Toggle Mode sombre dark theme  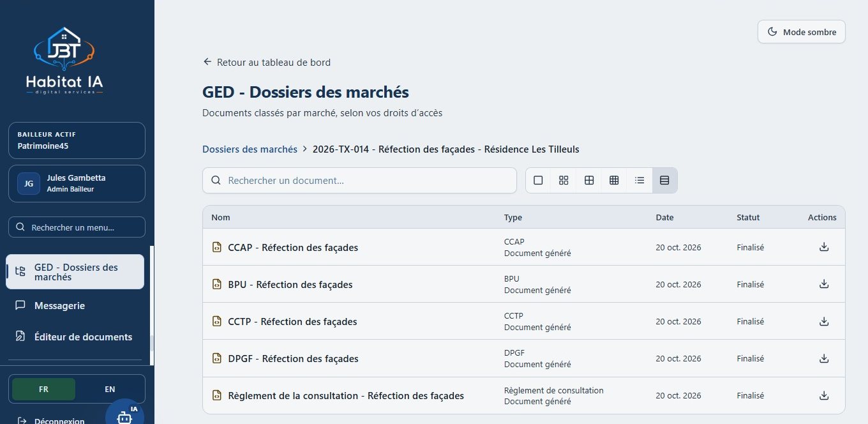(x=802, y=32)
